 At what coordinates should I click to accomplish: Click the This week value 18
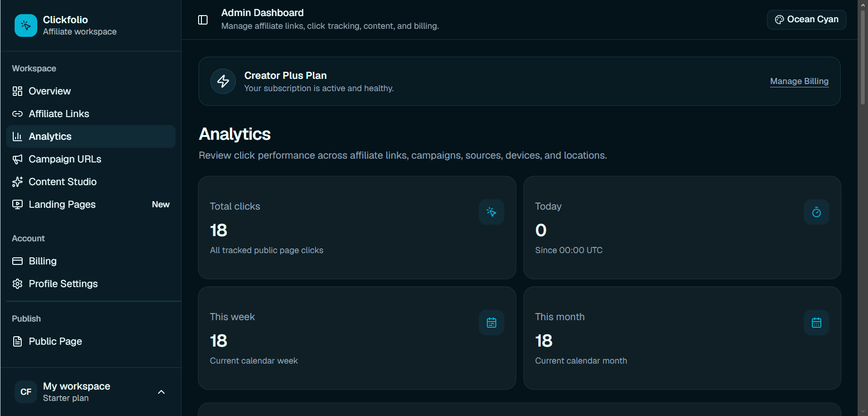(x=218, y=341)
